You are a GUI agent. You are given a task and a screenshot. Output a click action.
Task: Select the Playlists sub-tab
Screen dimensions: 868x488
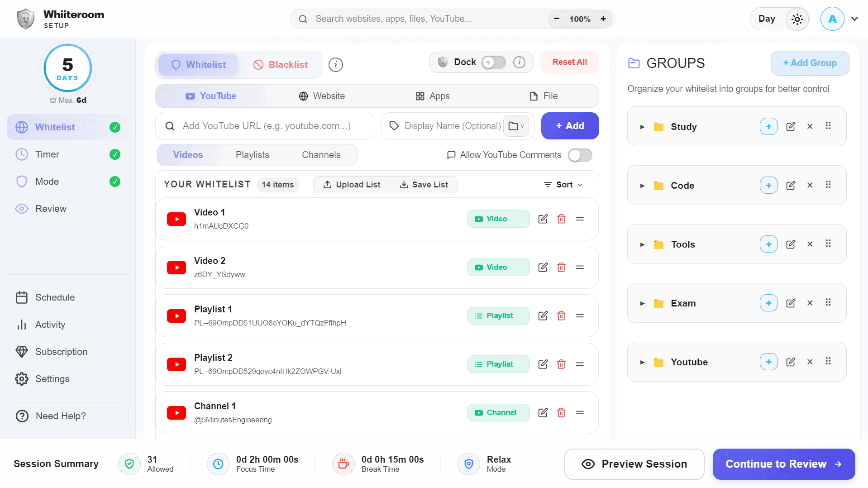253,155
